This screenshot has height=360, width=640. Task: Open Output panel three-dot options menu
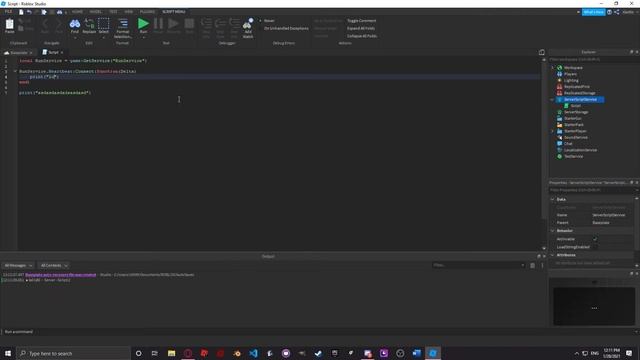(542, 265)
